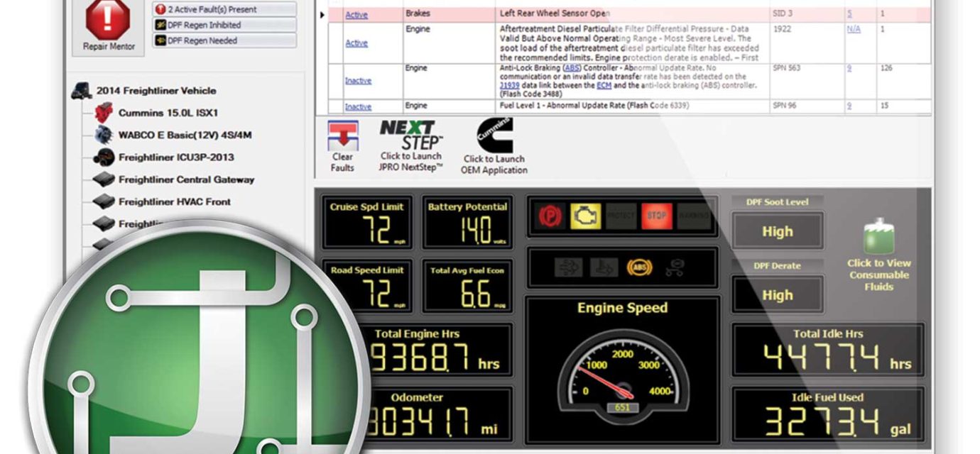Click the yellow check engine lamp
The height and width of the screenshot is (454, 980).
[x=586, y=216]
